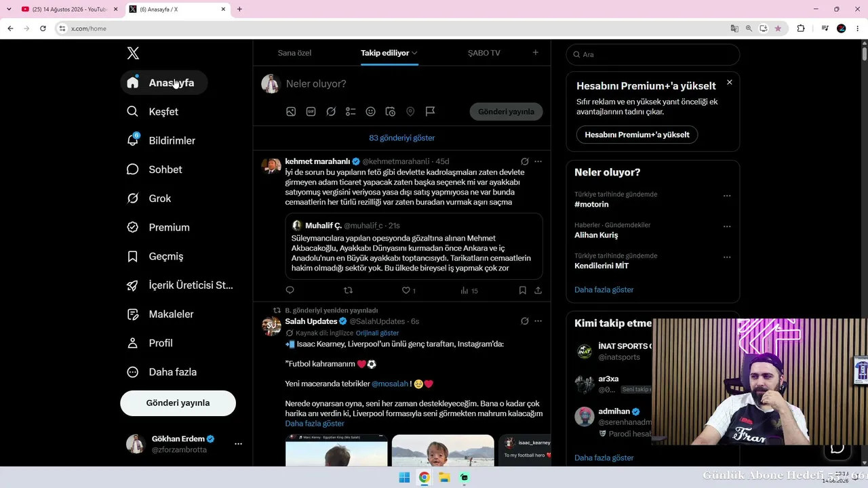Viewport: 868px width, 488px height.
Task: Open Chrome's three-dot menu
Action: (856, 28)
